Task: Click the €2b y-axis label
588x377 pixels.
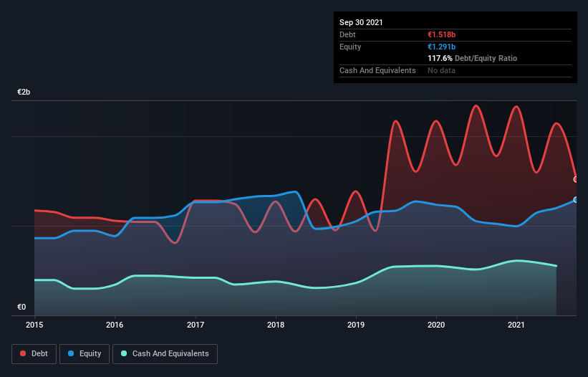Action: pyautogui.click(x=24, y=92)
